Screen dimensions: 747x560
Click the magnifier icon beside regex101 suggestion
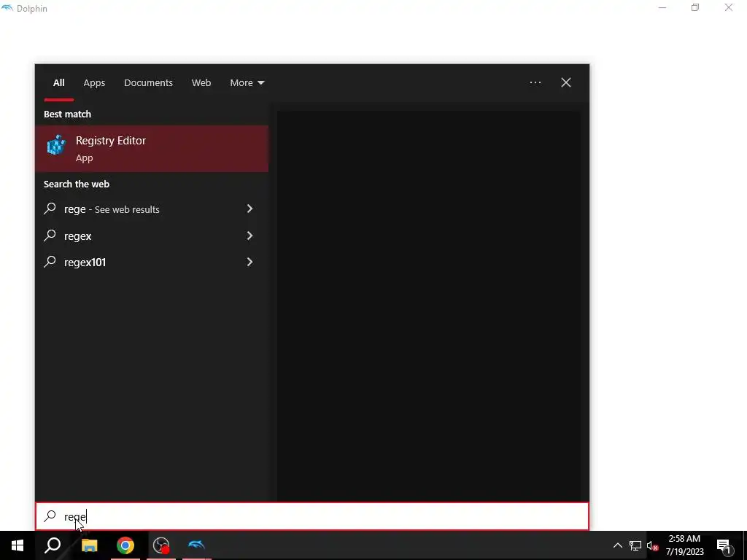click(50, 262)
